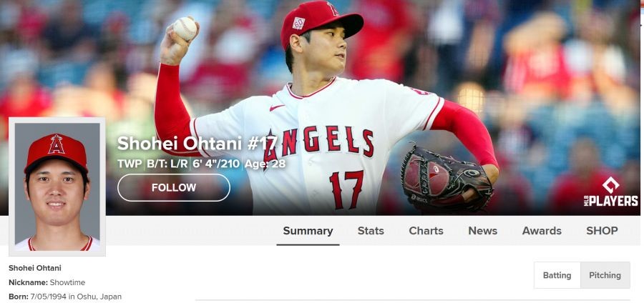
Task: Open the Stats tab
Action: [x=371, y=231]
